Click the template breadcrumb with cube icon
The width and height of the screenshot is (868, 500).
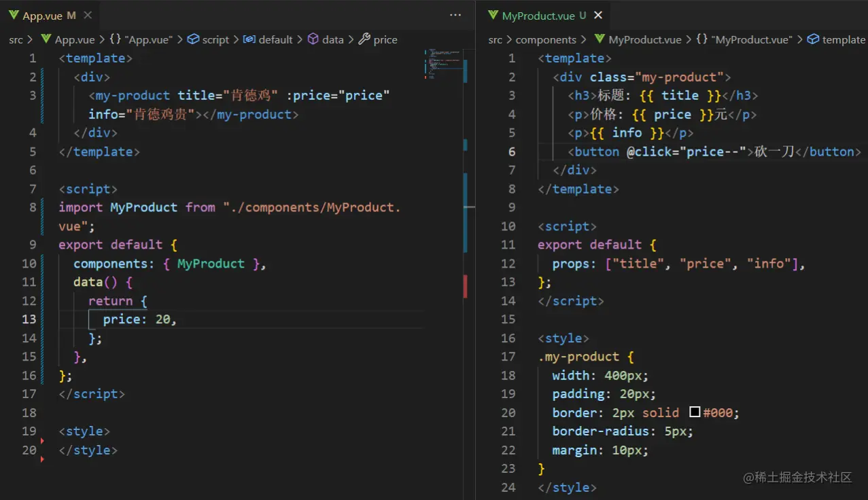point(836,39)
